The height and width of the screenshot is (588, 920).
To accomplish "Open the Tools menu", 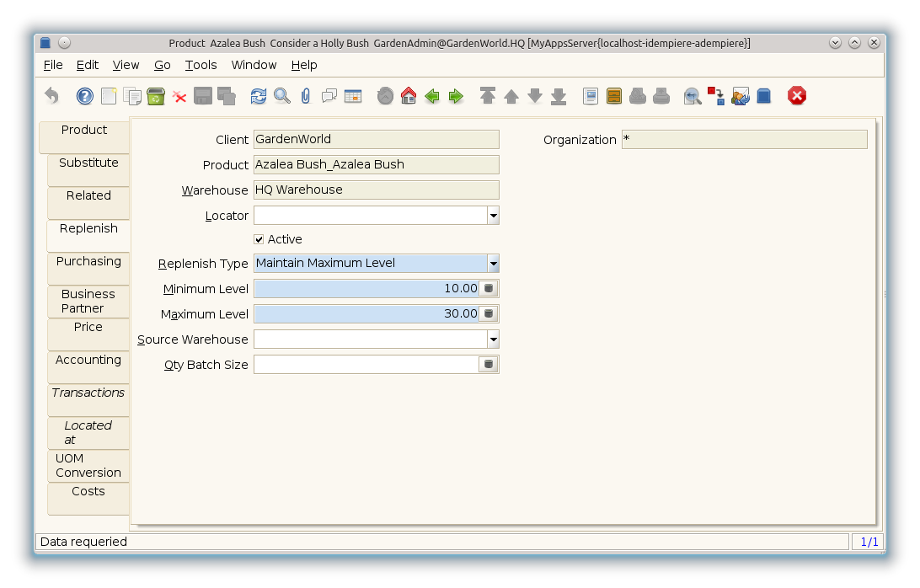I will pos(201,65).
